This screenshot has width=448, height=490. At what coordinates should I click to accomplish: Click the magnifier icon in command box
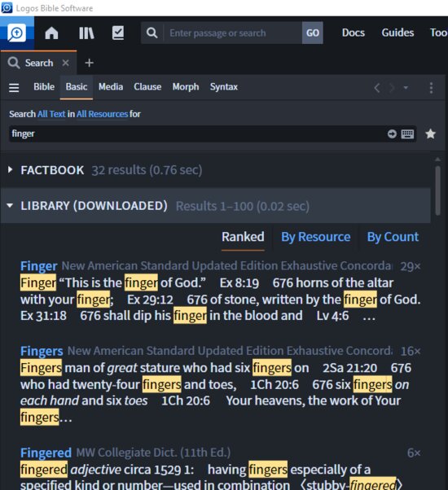pos(152,33)
